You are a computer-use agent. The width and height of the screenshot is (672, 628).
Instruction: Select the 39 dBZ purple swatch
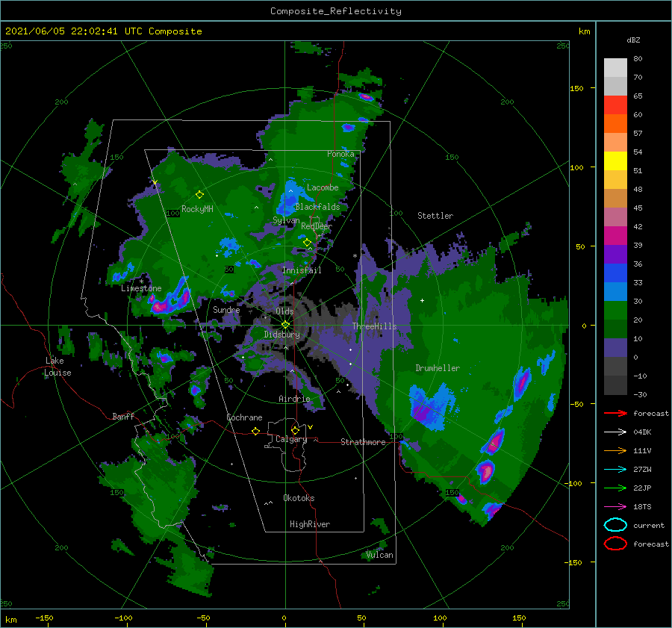(x=615, y=254)
